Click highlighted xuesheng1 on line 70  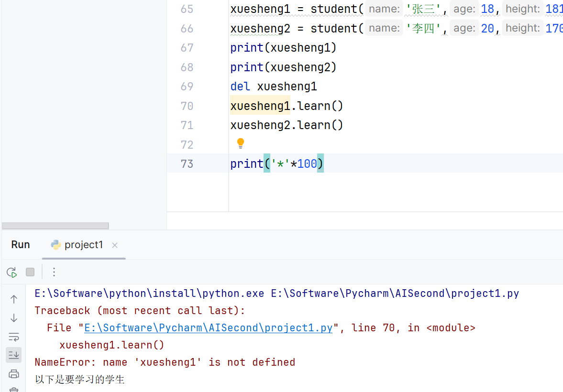tap(260, 106)
